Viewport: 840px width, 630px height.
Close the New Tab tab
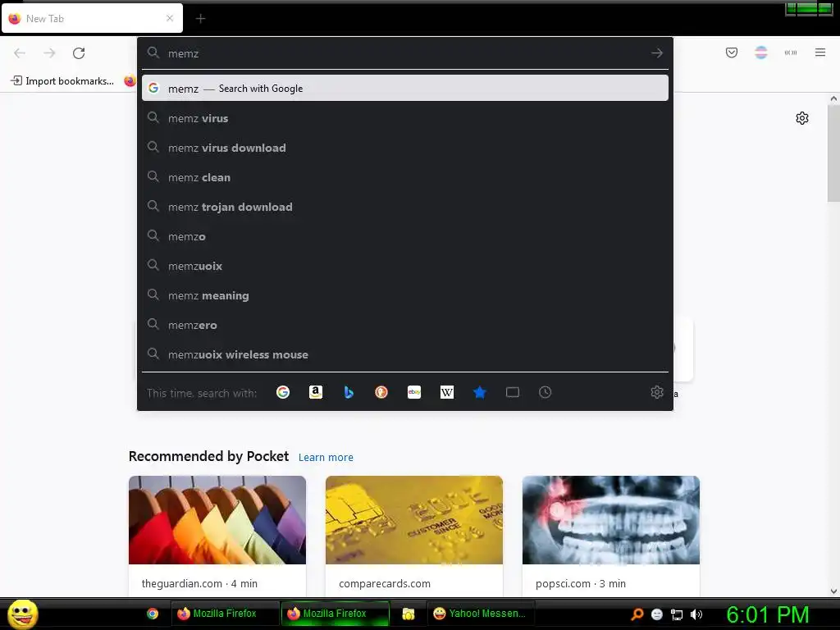170,18
